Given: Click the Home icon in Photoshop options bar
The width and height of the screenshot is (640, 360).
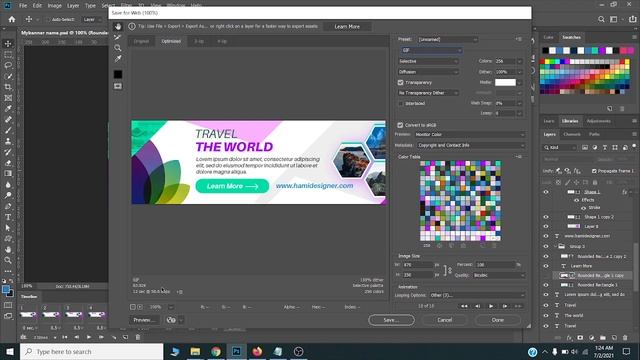Looking at the screenshot, I should point(12,19).
